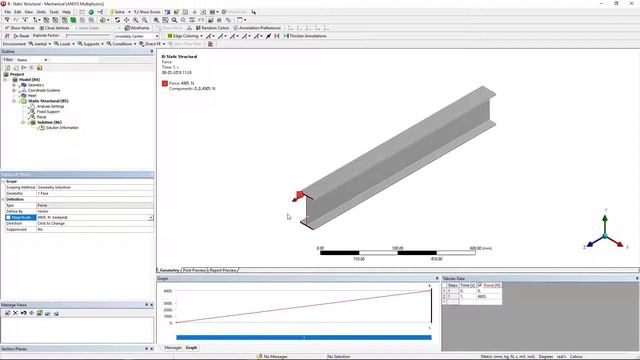Click Direction 'Click to Change' field

click(95, 223)
